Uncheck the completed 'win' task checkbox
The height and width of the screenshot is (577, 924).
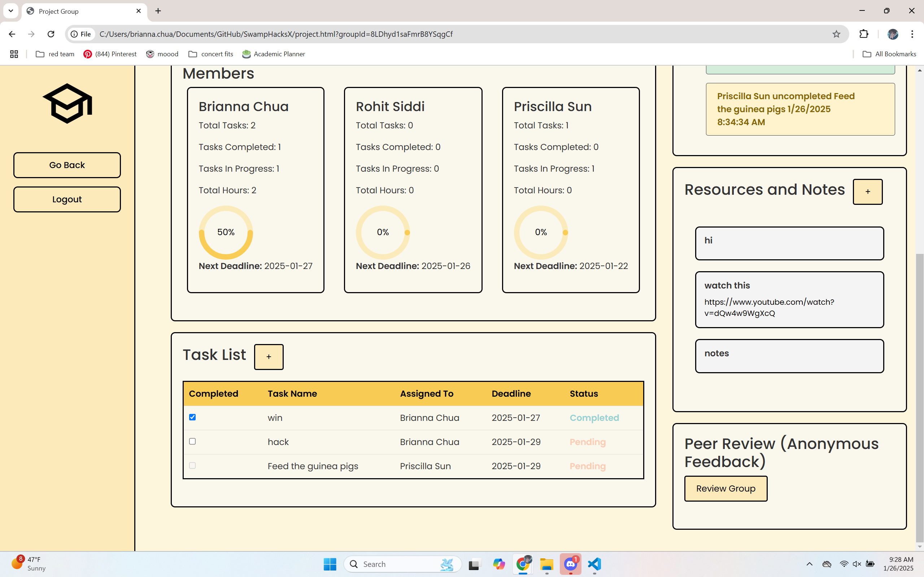[x=192, y=417]
